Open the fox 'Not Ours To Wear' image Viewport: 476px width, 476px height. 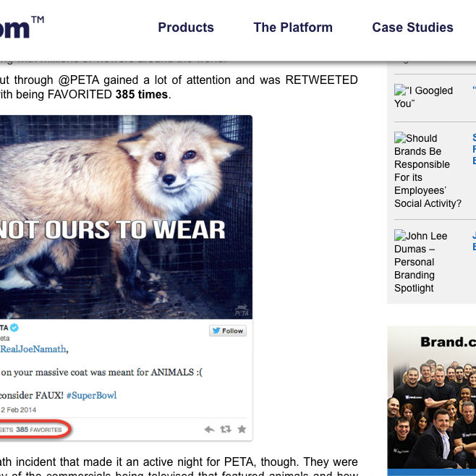click(x=126, y=217)
